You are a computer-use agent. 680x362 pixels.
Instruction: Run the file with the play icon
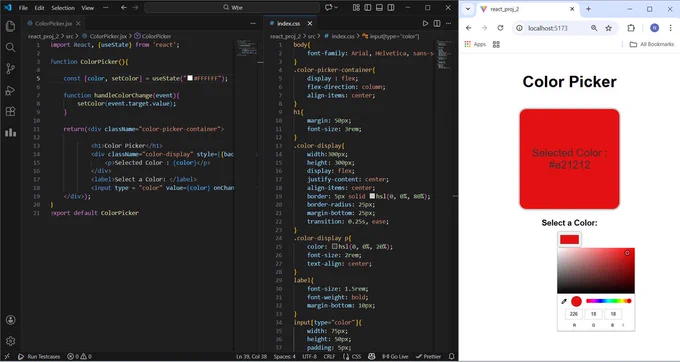(425, 23)
